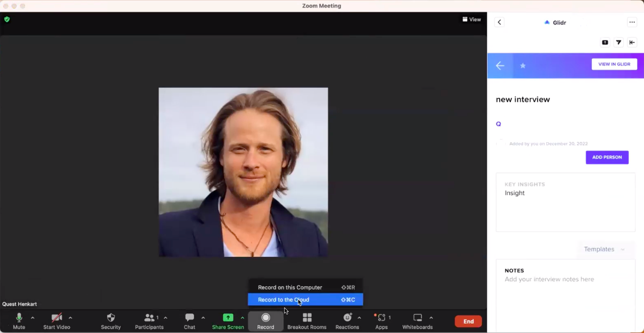Open Whiteboards
The height and width of the screenshot is (333, 644).
coord(418,321)
